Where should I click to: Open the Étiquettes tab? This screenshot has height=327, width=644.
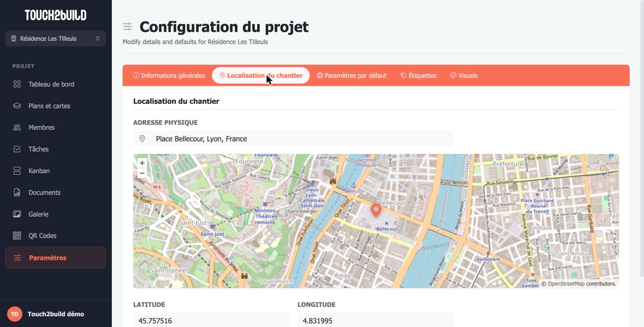click(418, 76)
